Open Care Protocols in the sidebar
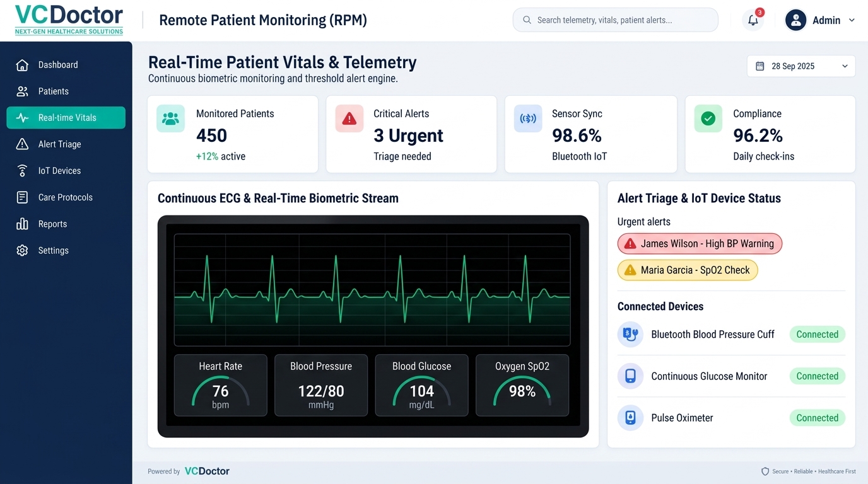Image resolution: width=868 pixels, height=484 pixels. coord(66,197)
